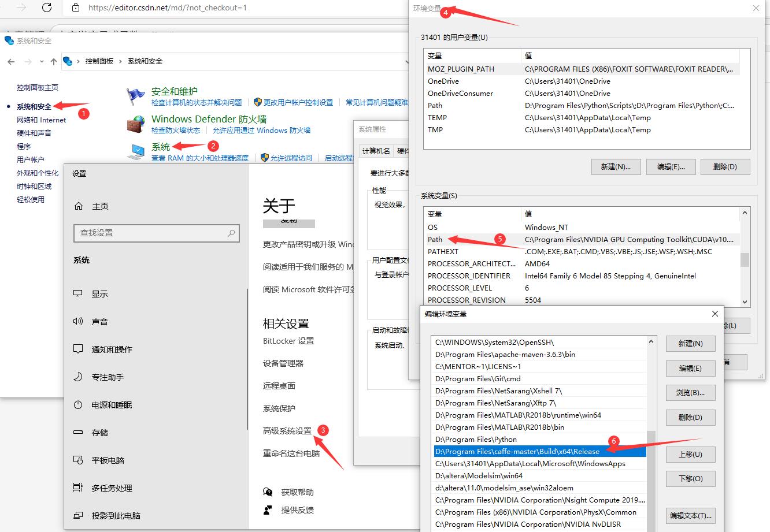This screenshot has height=532, width=770.
Task: Open Power and sleep (电源和睡眠)
Action: 112,404
